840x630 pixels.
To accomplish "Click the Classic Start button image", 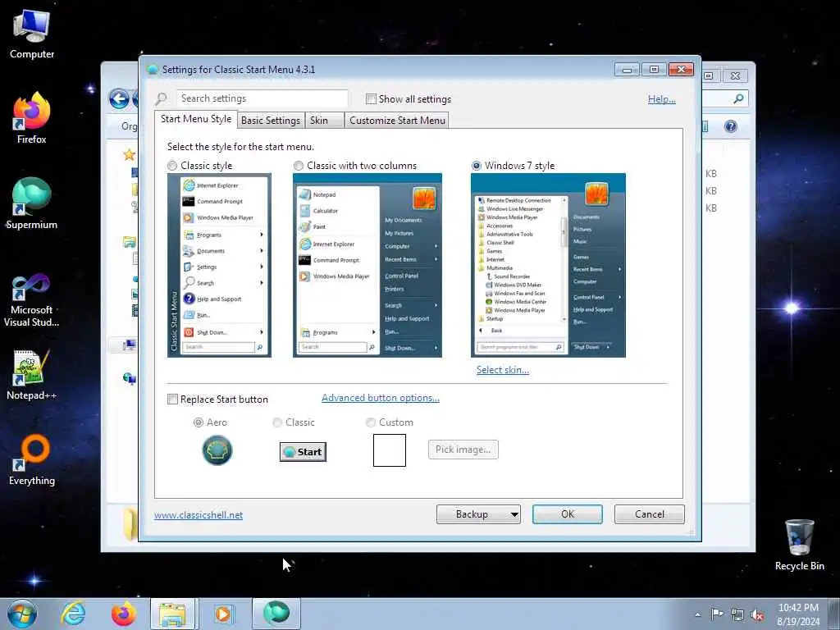I will pos(303,452).
